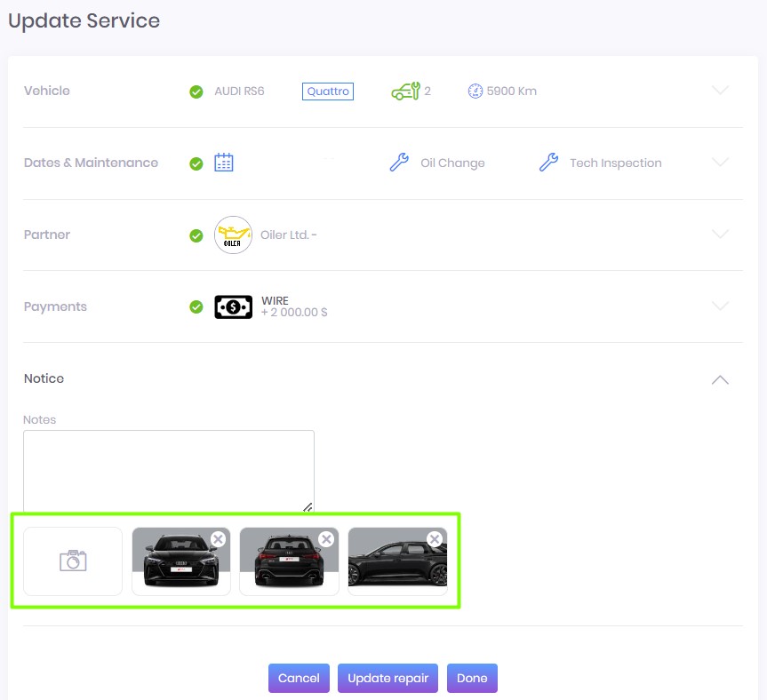Click the odometer icon beside 5900 Km

(x=475, y=91)
